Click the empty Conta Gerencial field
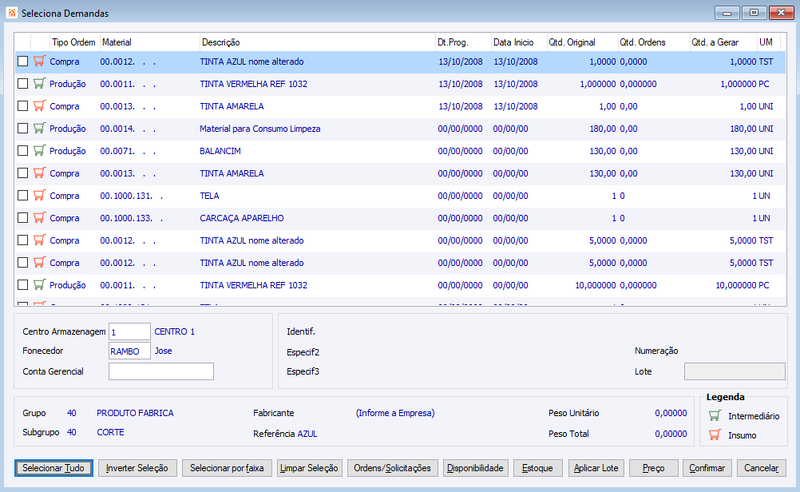The image size is (800, 492). click(161, 372)
